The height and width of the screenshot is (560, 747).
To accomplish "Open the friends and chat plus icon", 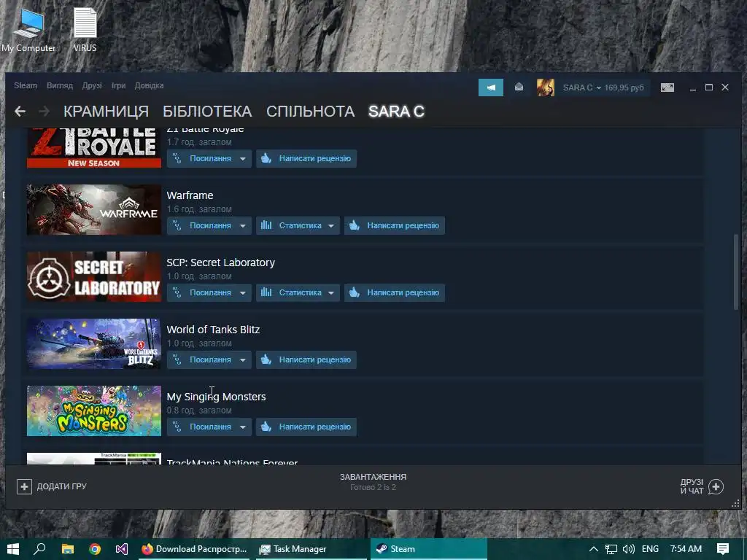I will point(716,486).
